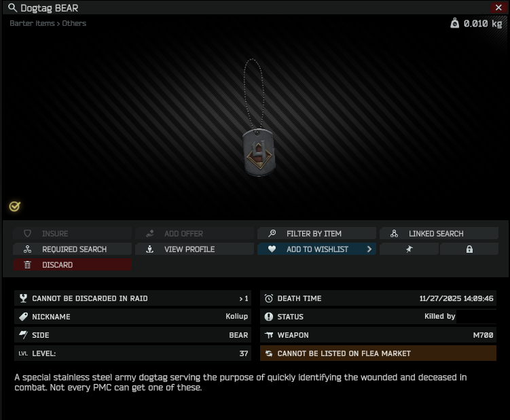Click the Death Time clock icon
Screen dimensions: 510x420
(x=269, y=298)
